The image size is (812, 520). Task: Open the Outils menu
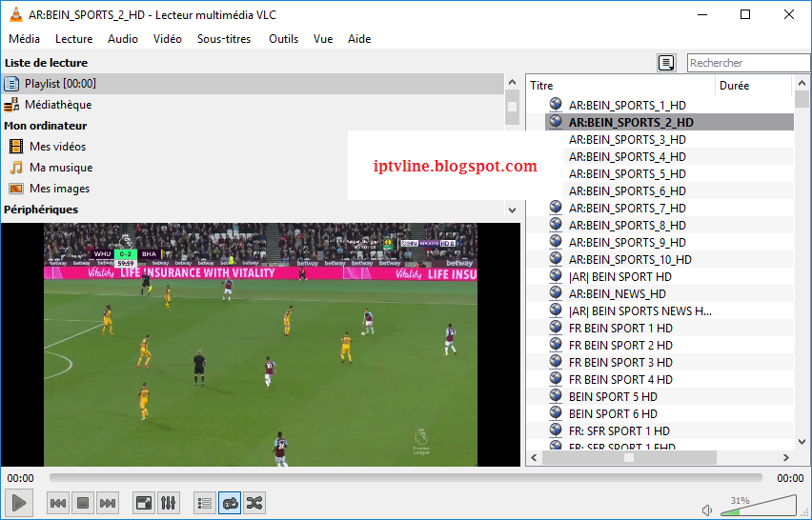[x=283, y=39]
